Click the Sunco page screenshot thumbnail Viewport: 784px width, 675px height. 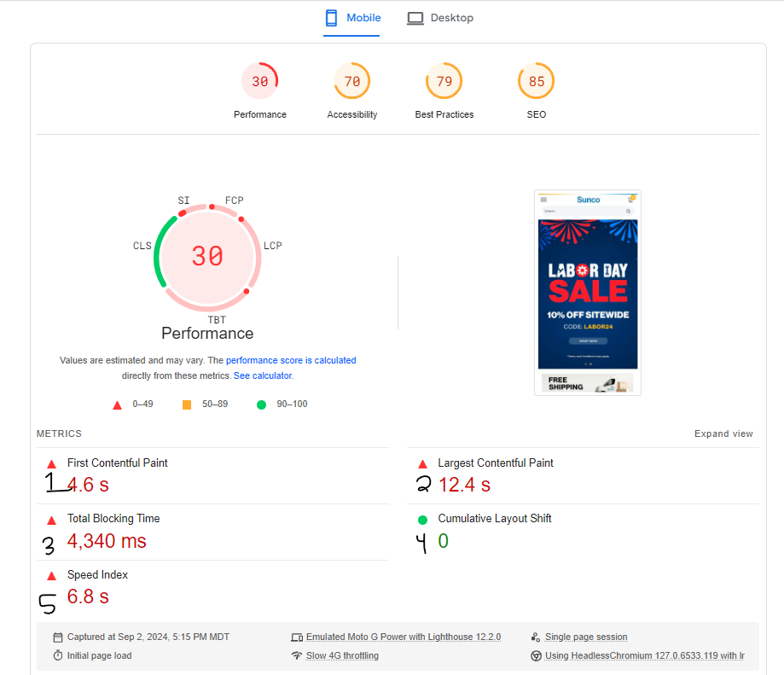588,293
